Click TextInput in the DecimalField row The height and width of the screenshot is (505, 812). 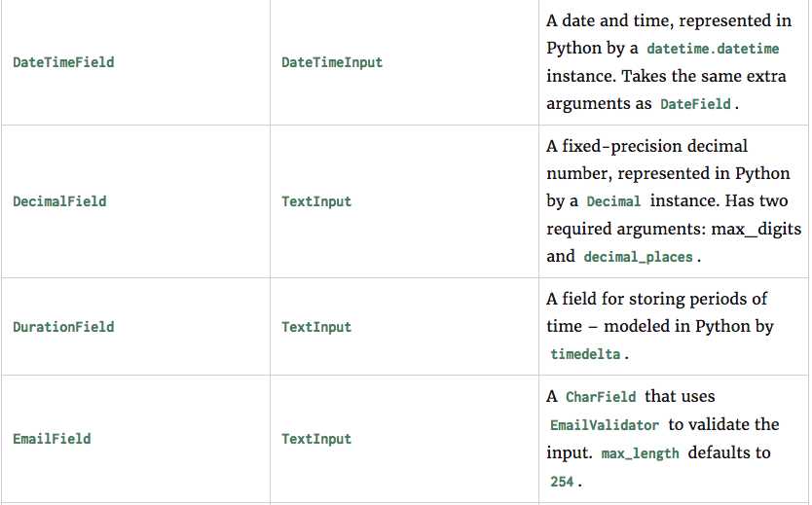point(316,201)
